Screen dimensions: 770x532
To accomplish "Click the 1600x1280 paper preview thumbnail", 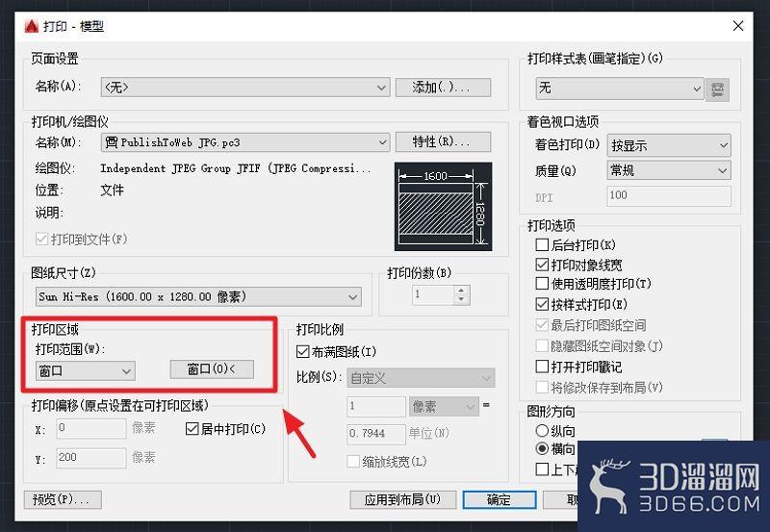I will coord(443,207).
